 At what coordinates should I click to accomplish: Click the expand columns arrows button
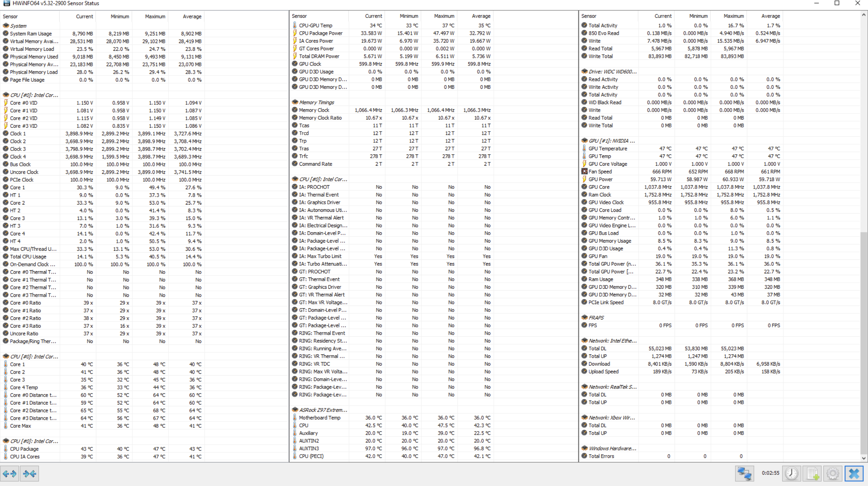pos(10,474)
